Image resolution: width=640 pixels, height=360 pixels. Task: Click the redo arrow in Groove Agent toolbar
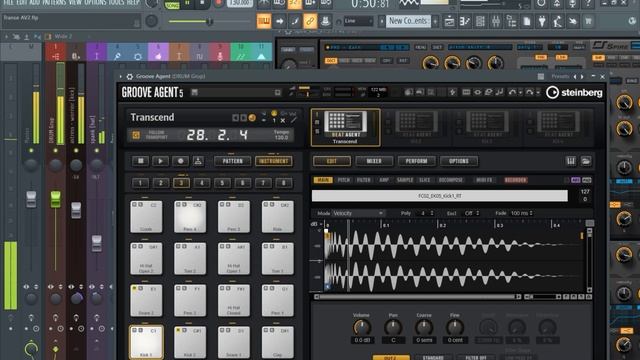tap(529, 93)
